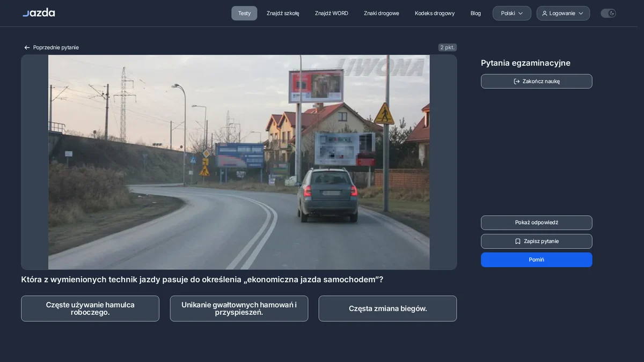
Task: Select answer Częste używanie hamulca roboczego
Action: pos(90,308)
